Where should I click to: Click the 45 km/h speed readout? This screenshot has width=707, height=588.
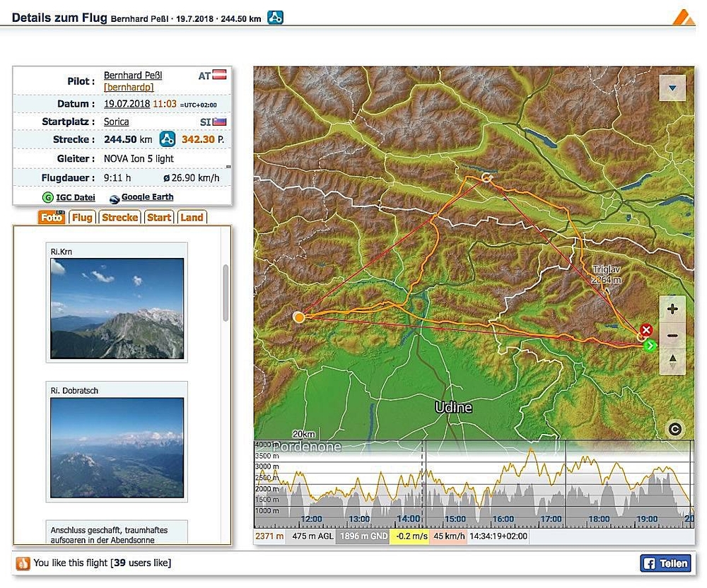(449, 536)
